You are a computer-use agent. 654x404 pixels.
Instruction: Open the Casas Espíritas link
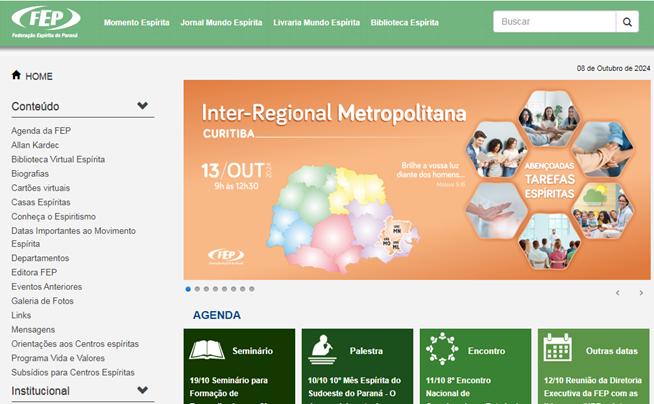(x=41, y=202)
